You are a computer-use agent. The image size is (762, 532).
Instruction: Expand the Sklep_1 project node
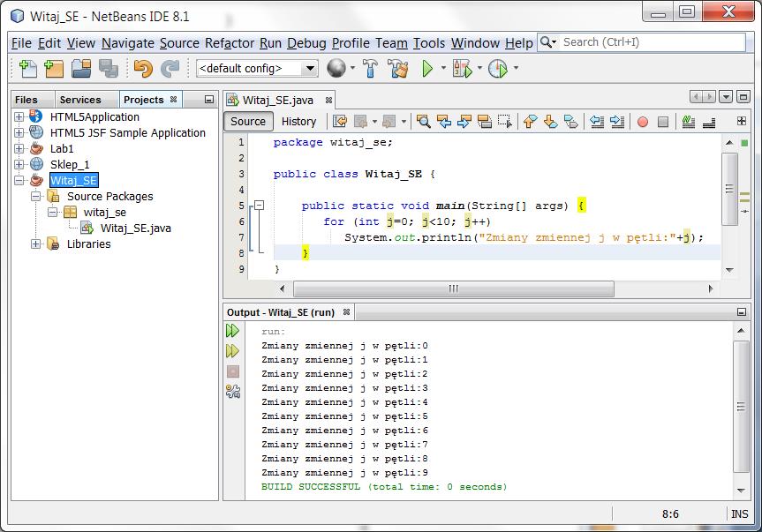[x=19, y=165]
